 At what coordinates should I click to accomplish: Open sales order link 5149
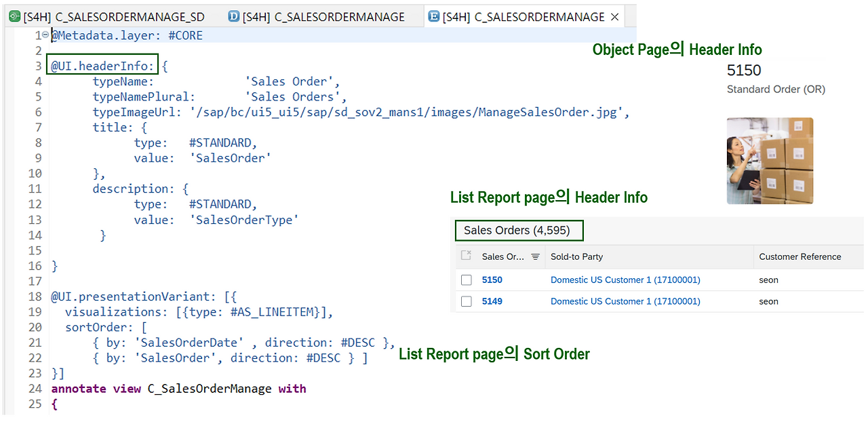pyautogui.click(x=492, y=301)
